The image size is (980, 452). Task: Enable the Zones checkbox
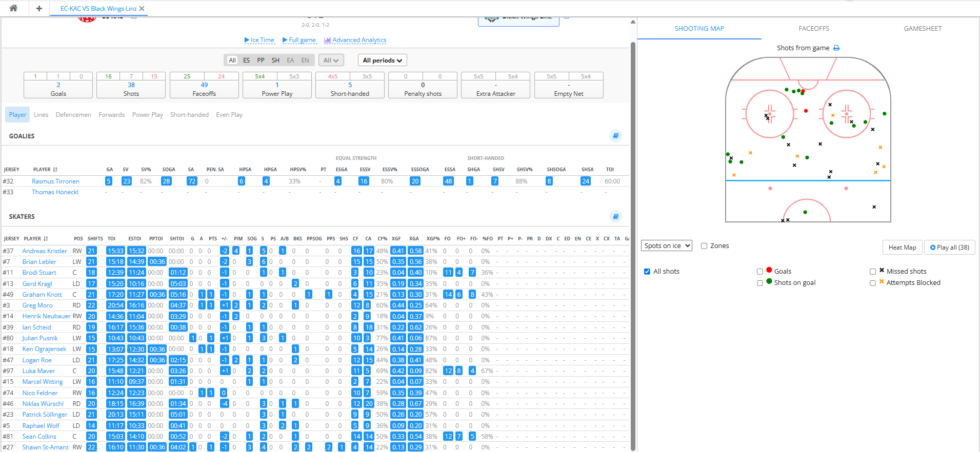pos(704,246)
